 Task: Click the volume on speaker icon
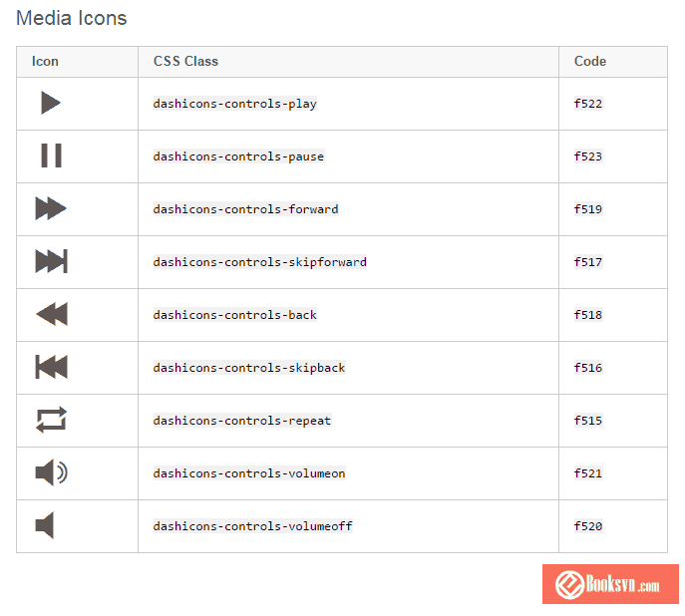[x=51, y=472]
